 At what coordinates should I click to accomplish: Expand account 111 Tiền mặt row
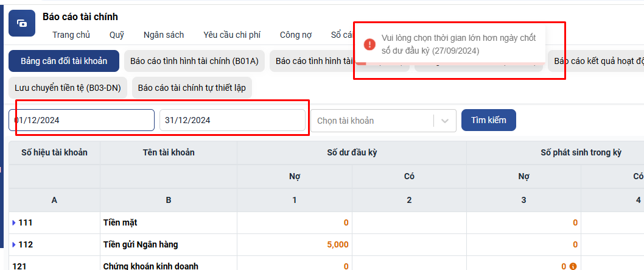(14, 223)
